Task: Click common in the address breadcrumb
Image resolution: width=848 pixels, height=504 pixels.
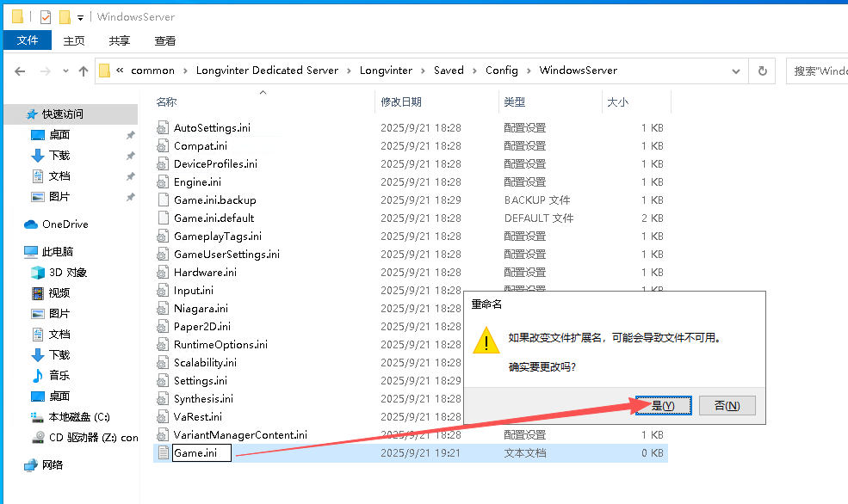Action: point(153,71)
